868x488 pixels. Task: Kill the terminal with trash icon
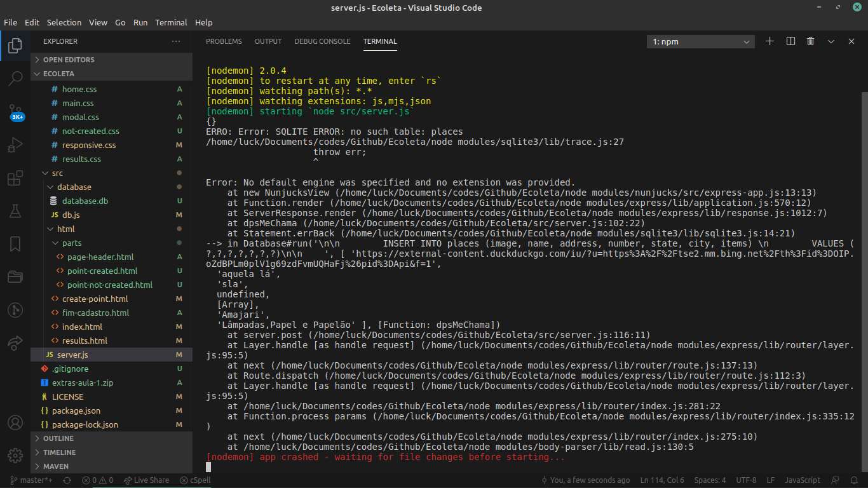[810, 41]
